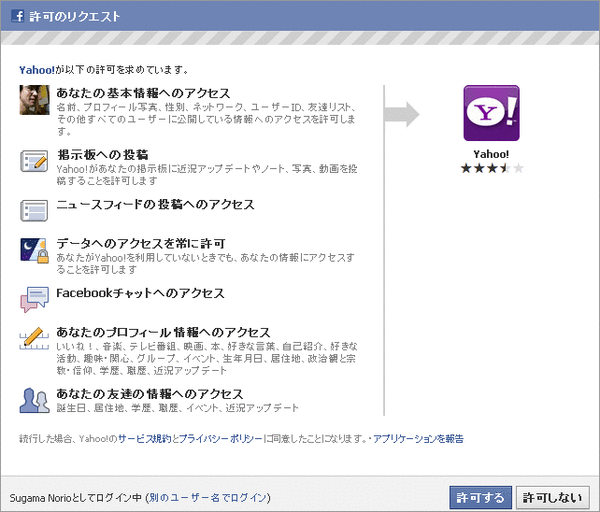Open the プライバシーポリシー link
Viewport: 600px width, 512px height.
[x=220, y=439]
